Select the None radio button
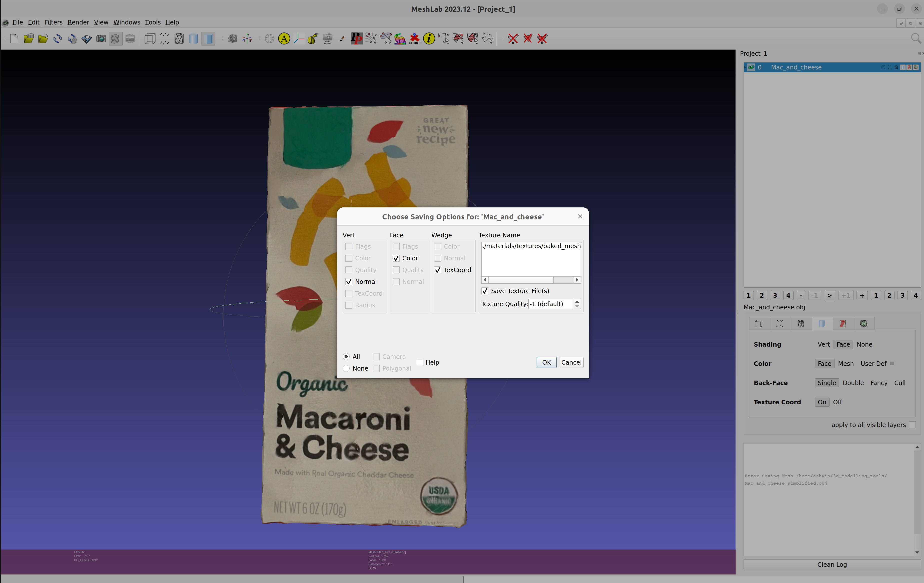This screenshot has width=924, height=583. pos(346,368)
